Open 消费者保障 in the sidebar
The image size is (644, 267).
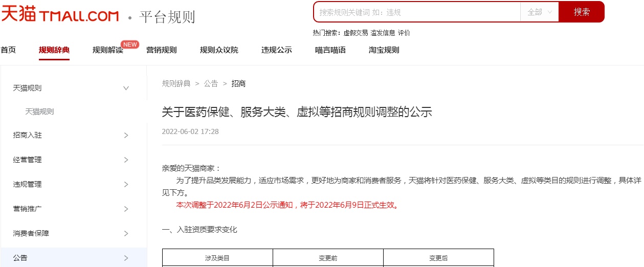[x=31, y=233]
